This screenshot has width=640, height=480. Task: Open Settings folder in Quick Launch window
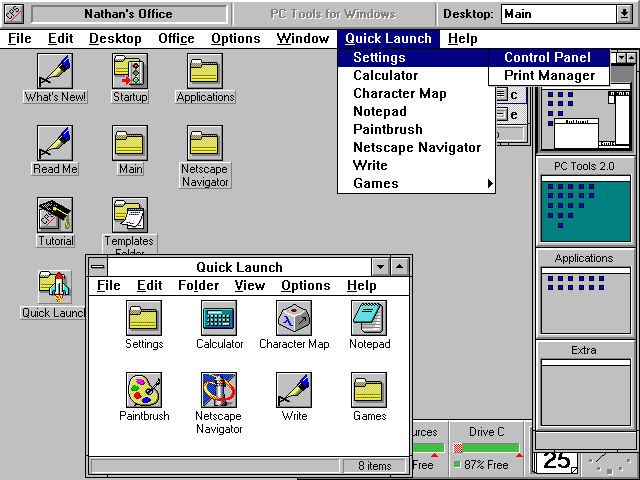[144, 318]
